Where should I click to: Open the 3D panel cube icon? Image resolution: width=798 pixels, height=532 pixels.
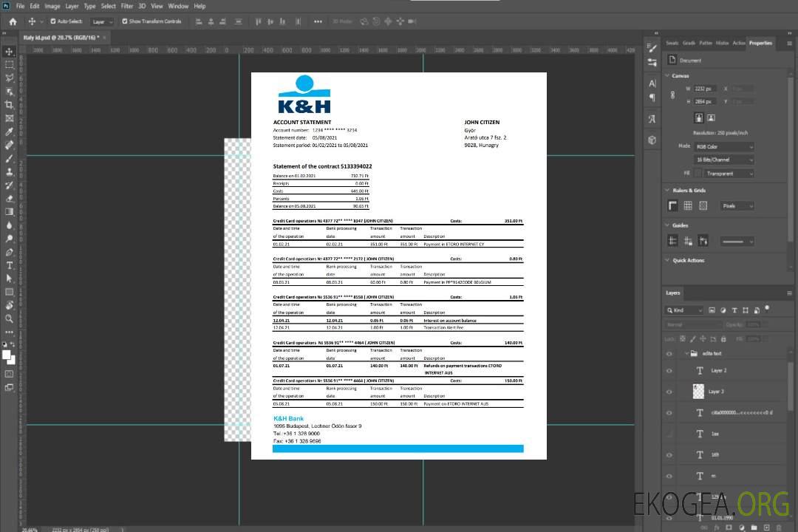pyautogui.click(x=652, y=140)
